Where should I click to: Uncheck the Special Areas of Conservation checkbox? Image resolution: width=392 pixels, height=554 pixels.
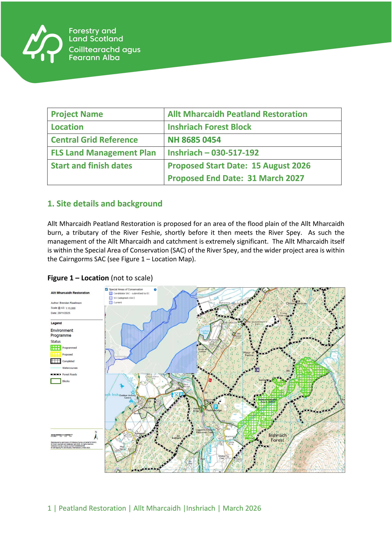(107, 289)
